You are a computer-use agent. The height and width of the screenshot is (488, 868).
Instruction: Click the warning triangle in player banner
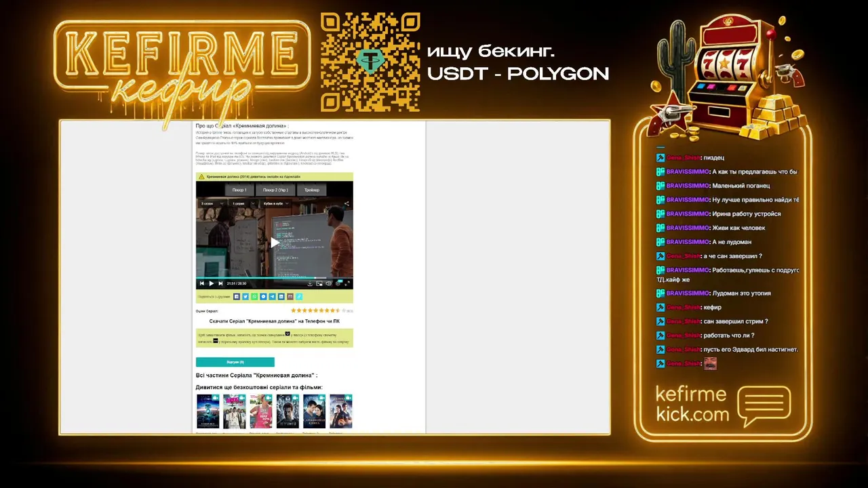click(201, 177)
